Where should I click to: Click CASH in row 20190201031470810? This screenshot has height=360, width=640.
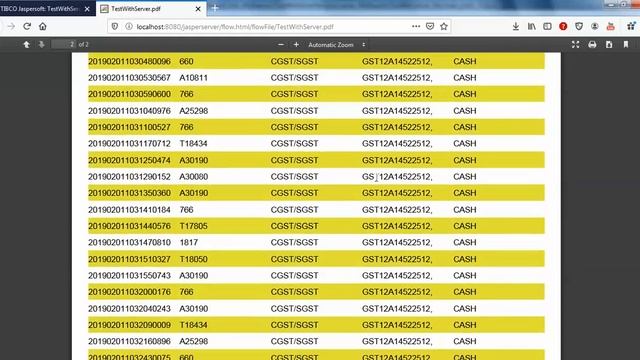point(464,242)
